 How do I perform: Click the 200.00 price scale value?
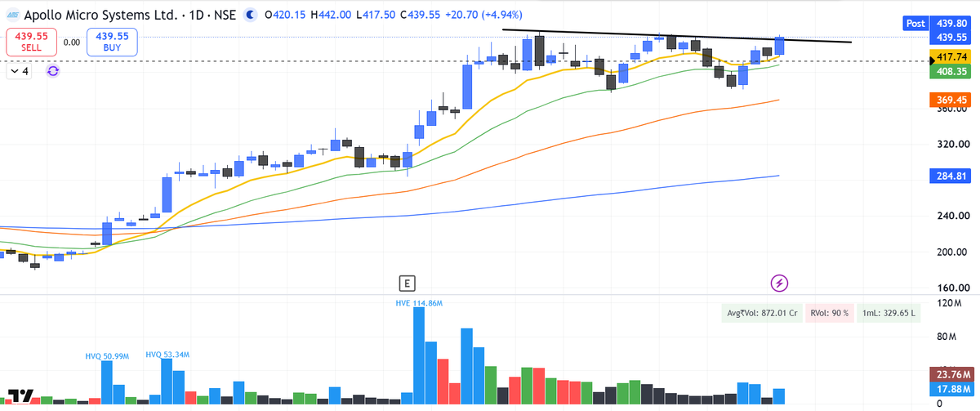pos(952,252)
